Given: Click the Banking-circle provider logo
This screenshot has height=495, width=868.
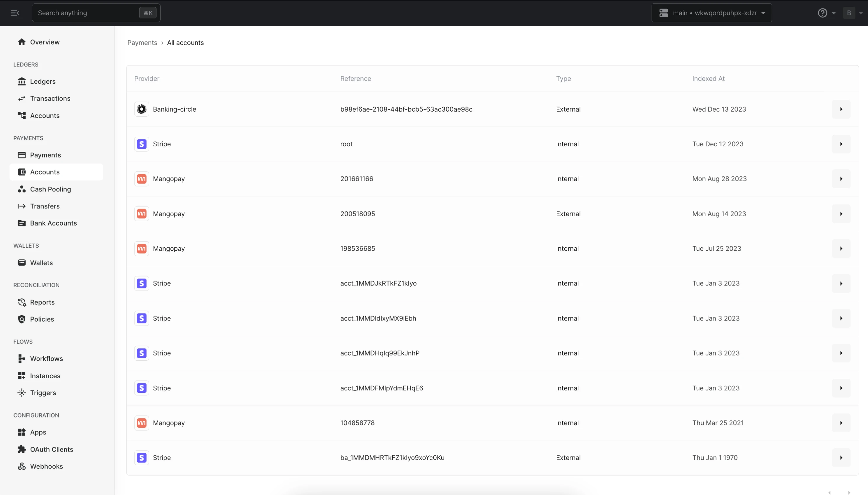Looking at the screenshot, I should point(141,109).
